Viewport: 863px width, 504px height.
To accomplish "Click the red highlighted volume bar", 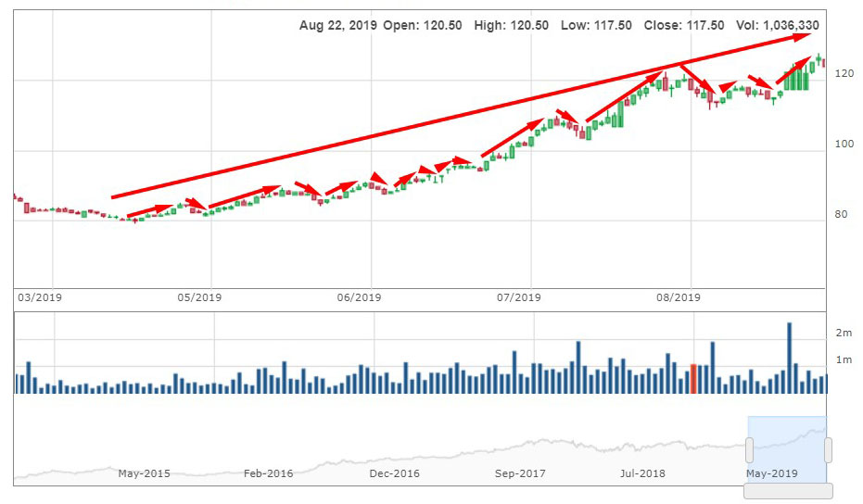I will [x=693, y=379].
